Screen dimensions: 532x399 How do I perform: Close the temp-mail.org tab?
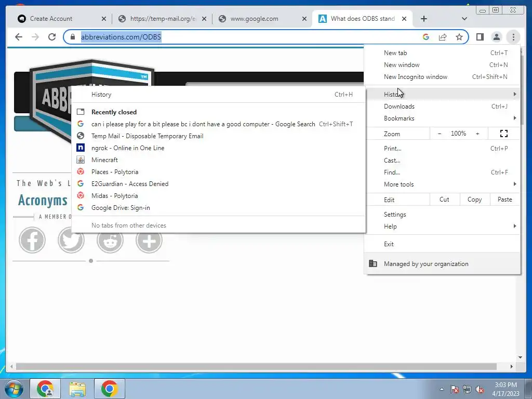click(x=204, y=19)
